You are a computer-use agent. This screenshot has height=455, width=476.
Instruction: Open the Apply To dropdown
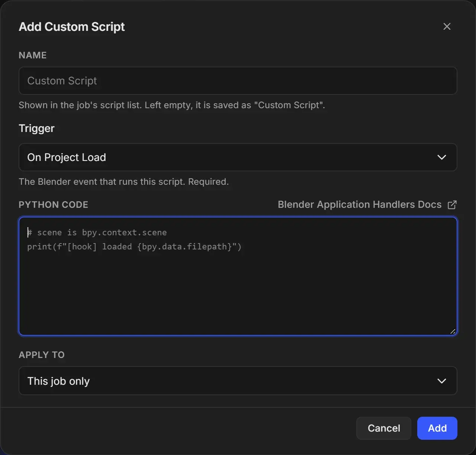(x=238, y=381)
